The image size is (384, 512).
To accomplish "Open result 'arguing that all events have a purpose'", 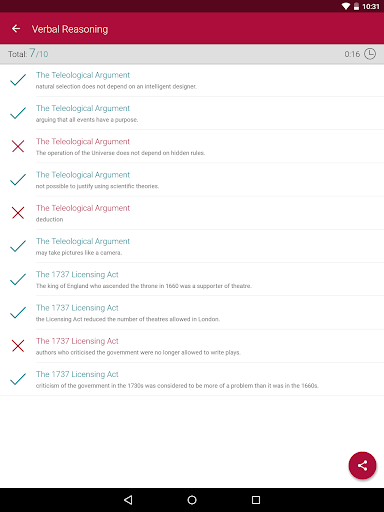I will click(192, 113).
